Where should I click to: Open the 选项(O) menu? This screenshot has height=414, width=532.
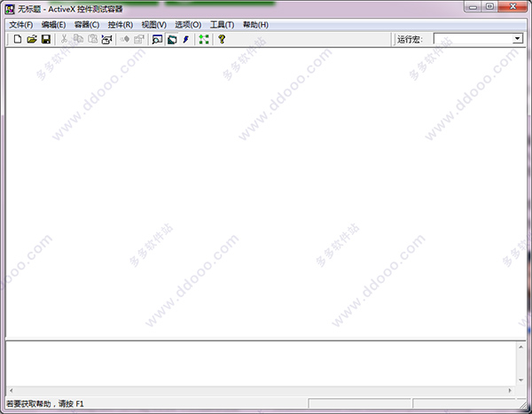tap(188, 25)
